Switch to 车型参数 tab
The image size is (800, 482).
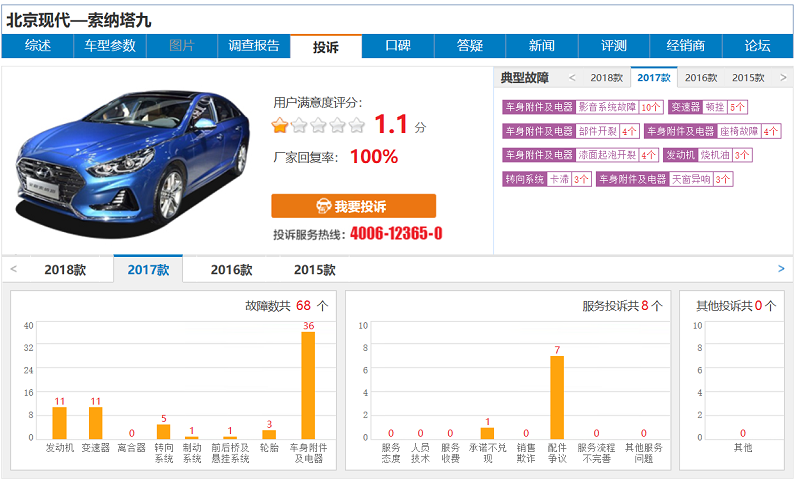110,46
